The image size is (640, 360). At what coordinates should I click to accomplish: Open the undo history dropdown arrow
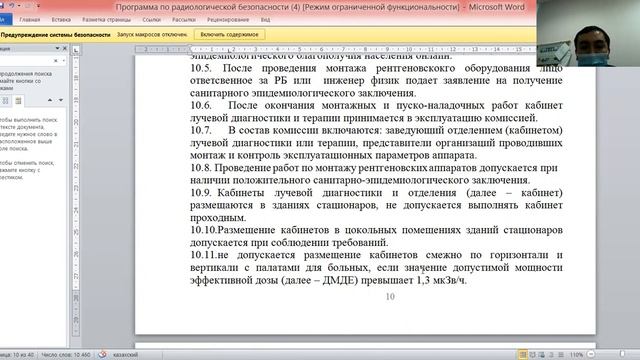[19, 6]
